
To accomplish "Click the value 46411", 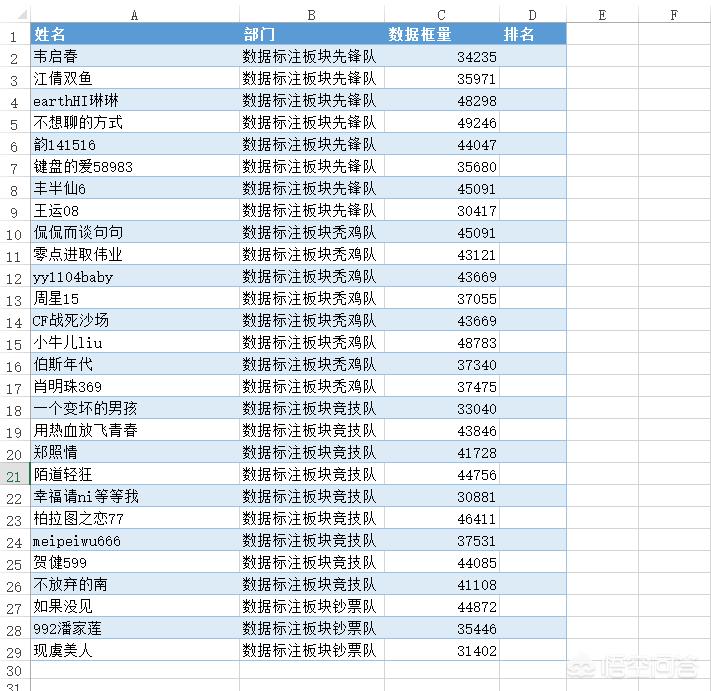I will pos(477,519).
